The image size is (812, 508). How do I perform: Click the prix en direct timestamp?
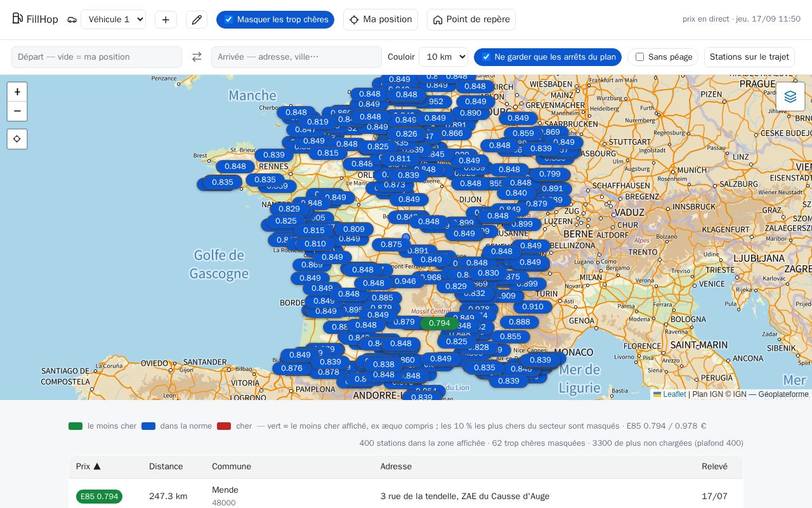[x=742, y=19]
